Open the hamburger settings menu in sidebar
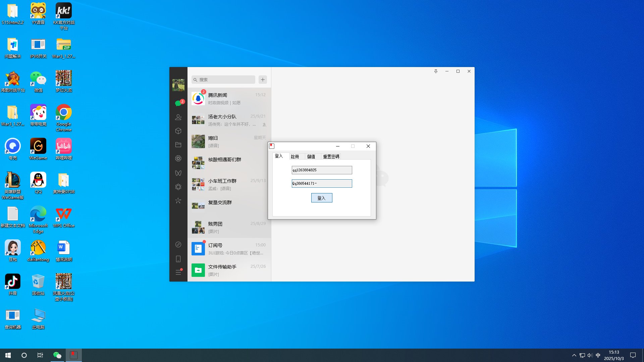The width and height of the screenshot is (644, 362). pos(178,272)
